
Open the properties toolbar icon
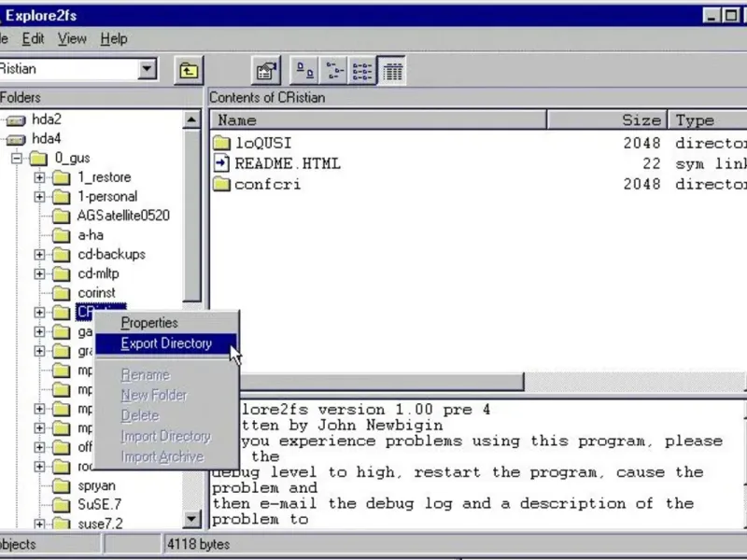[x=266, y=71]
